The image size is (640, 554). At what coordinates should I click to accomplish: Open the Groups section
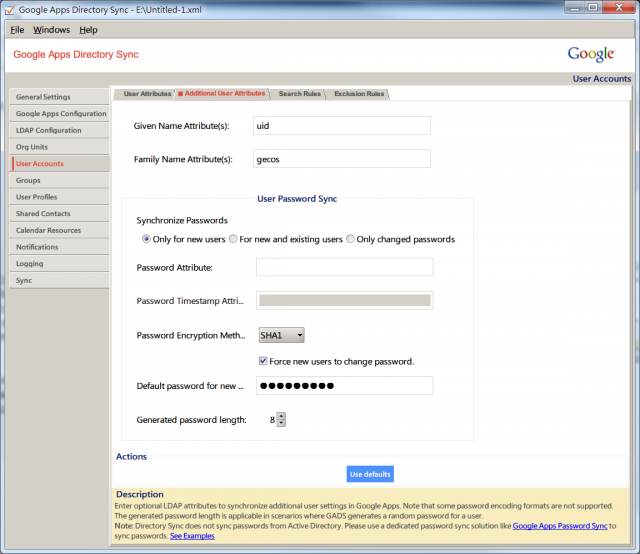coord(60,180)
